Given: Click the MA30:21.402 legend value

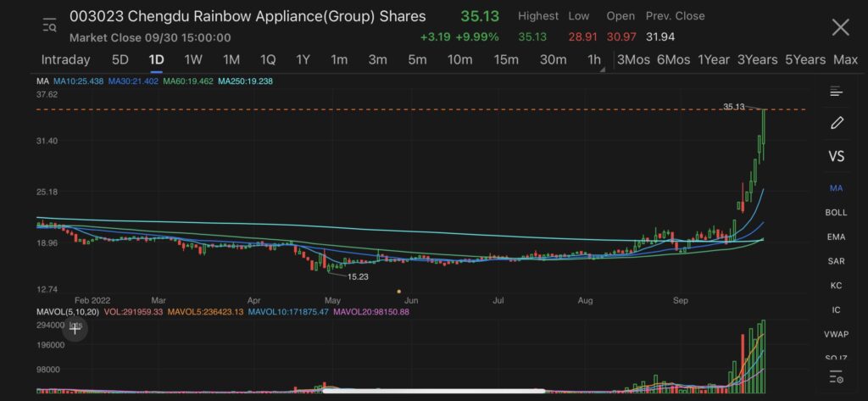Looking at the screenshot, I should coord(133,81).
